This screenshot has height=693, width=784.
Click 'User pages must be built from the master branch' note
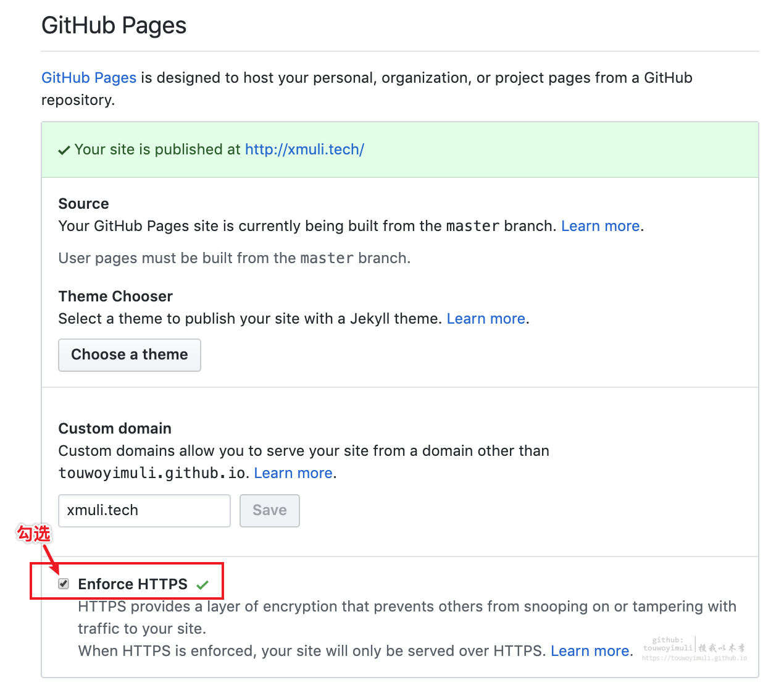point(235,258)
